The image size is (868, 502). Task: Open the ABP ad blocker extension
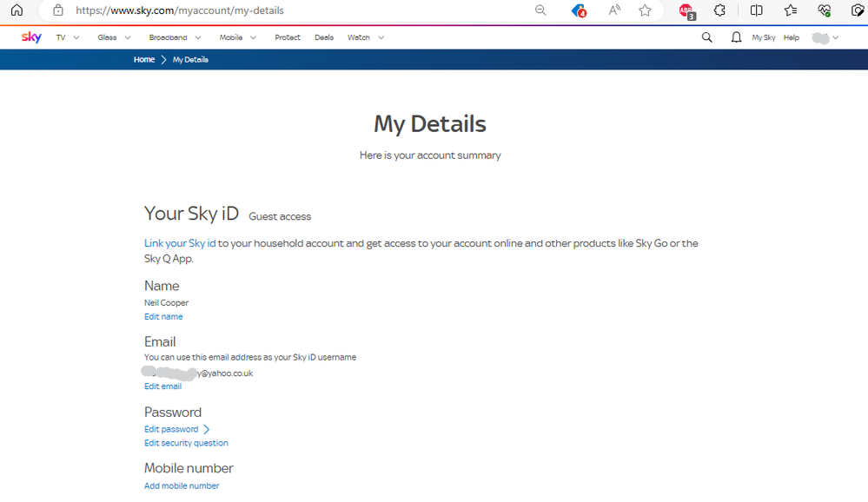[687, 11]
